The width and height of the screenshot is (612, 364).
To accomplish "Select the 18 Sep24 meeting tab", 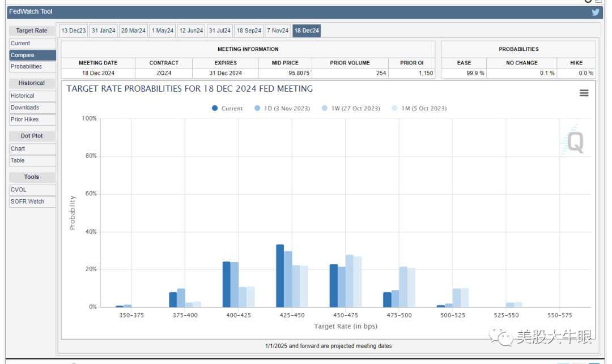I will (x=249, y=31).
